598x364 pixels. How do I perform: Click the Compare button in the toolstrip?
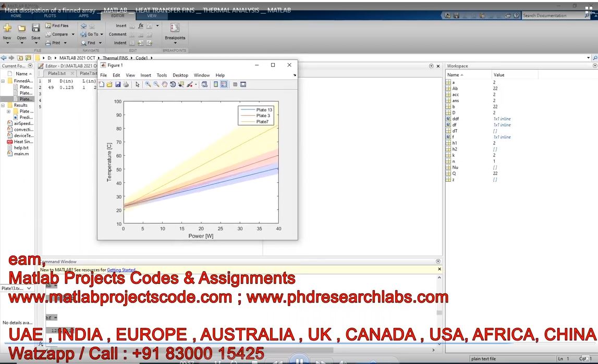[56, 34]
